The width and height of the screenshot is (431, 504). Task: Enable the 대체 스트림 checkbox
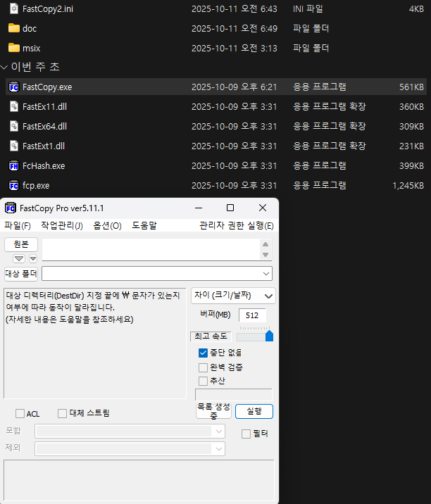point(62,413)
